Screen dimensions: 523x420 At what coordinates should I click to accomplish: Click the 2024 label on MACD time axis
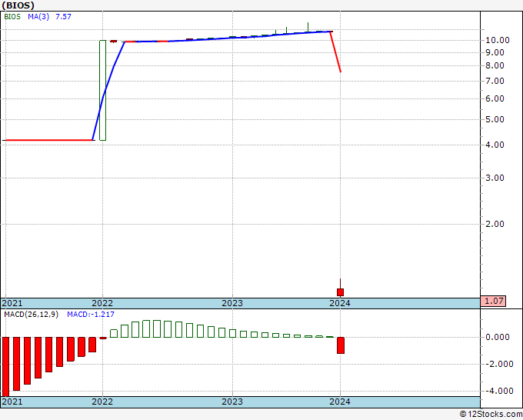[x=340, y=402]
